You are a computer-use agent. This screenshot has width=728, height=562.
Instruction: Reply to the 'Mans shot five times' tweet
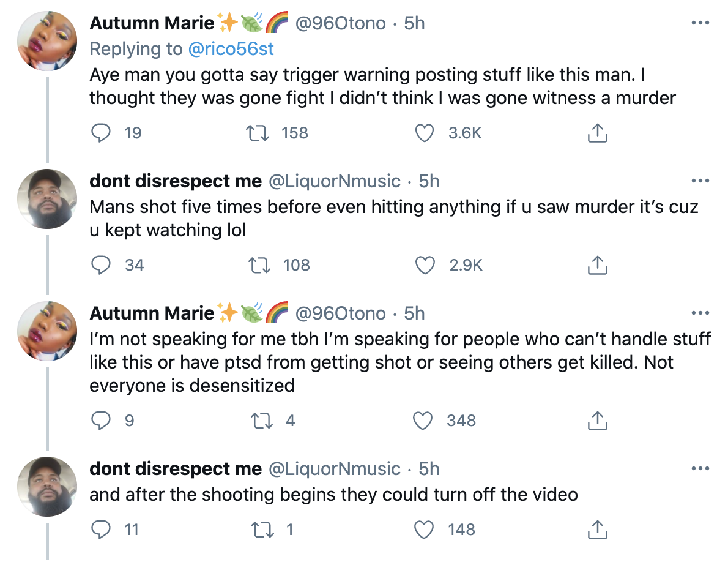tap(100, 265)
